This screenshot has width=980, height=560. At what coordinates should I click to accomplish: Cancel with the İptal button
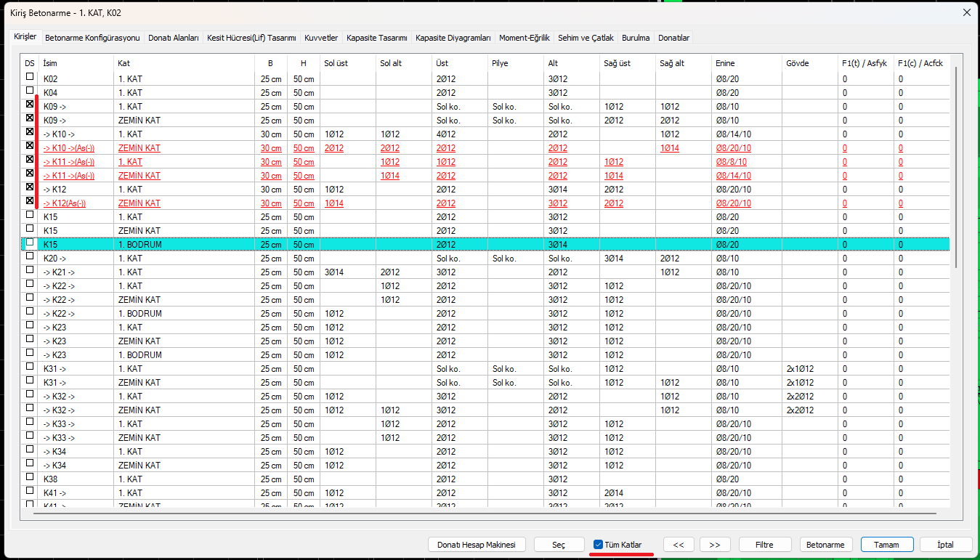pos(946,545)
